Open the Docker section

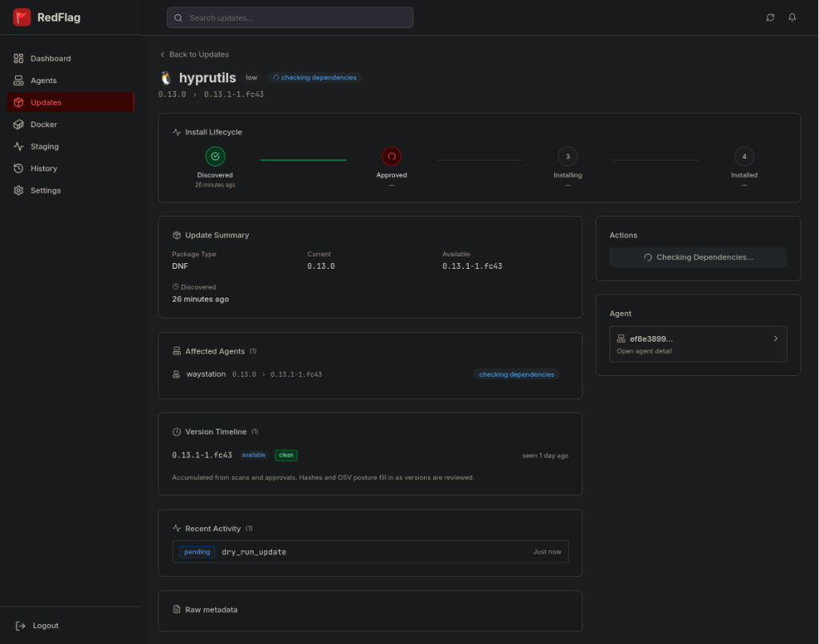70,124
